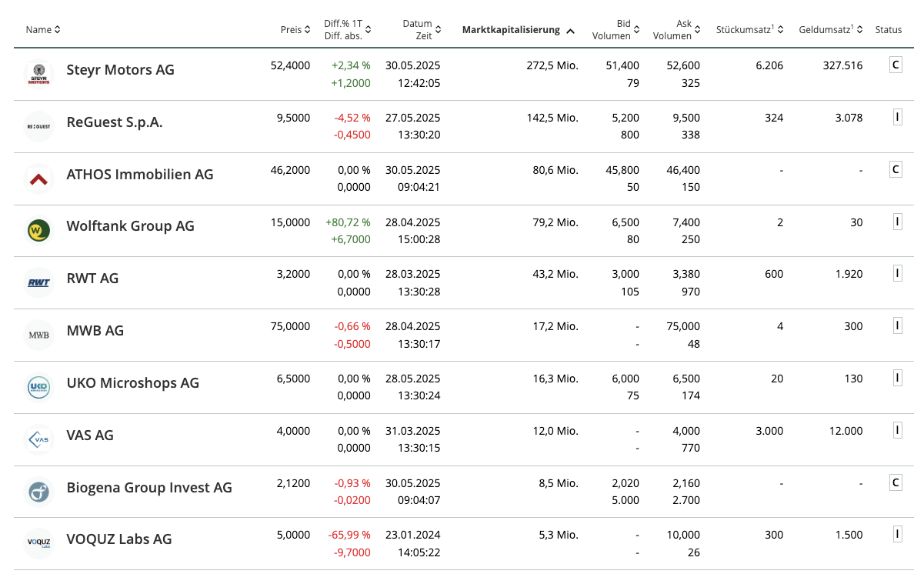Click status badge I for VOQUZ Labs
This screenshot has height=584, width=924.
point(897,534)
